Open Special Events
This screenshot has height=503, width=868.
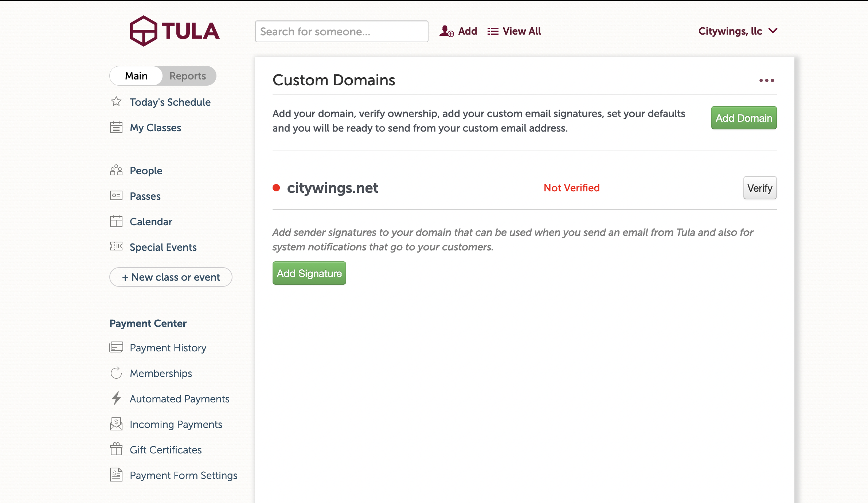(163, 247)
